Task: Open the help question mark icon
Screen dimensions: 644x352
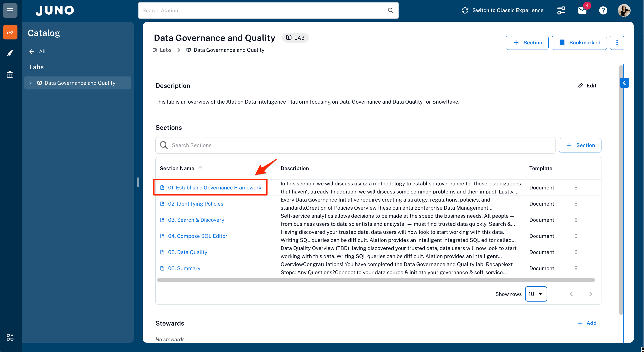Action: pyautogui.click(x=603, y=11)
